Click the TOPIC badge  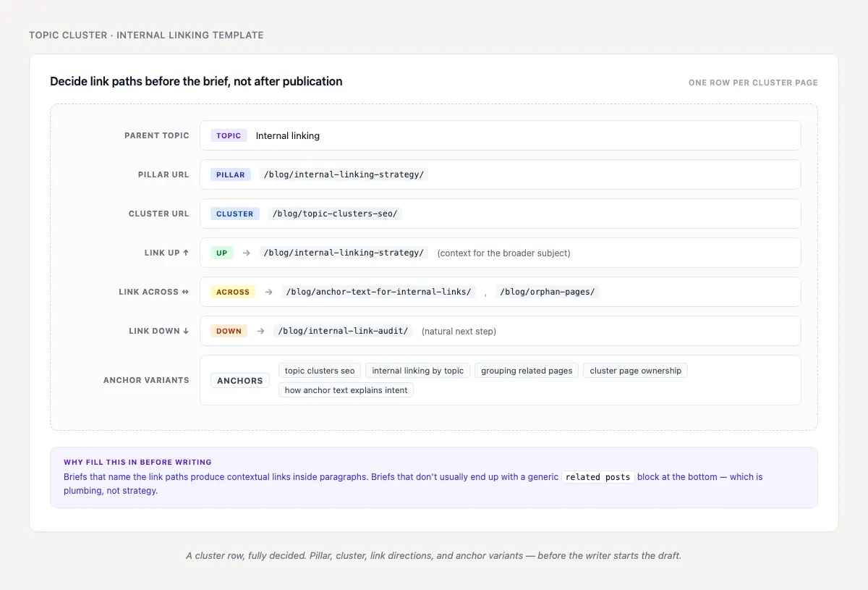click(229, 135)
